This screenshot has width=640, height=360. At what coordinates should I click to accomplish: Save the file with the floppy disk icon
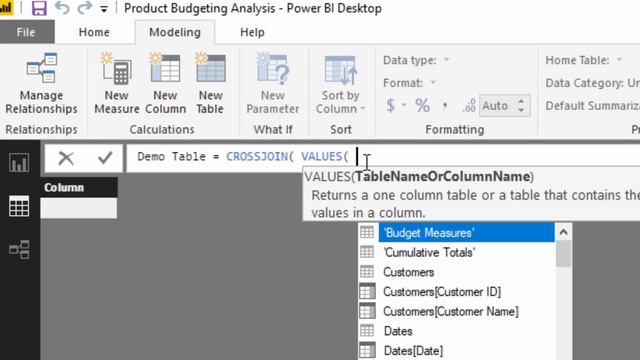click(39, 8)
